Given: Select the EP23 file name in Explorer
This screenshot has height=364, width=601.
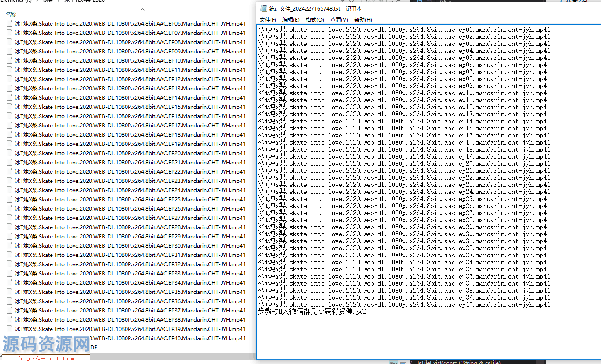Looking at the screenshot, I should 130,181.
